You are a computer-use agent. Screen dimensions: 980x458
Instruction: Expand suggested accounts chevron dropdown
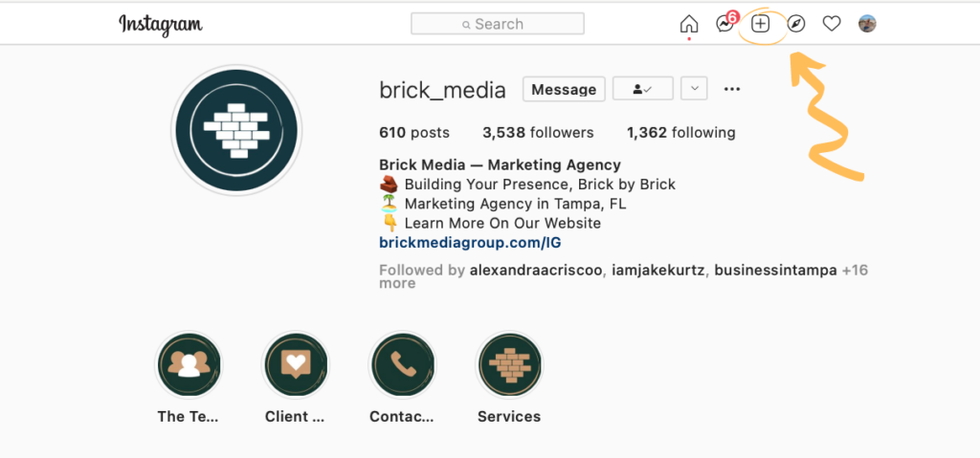point(694,89)
